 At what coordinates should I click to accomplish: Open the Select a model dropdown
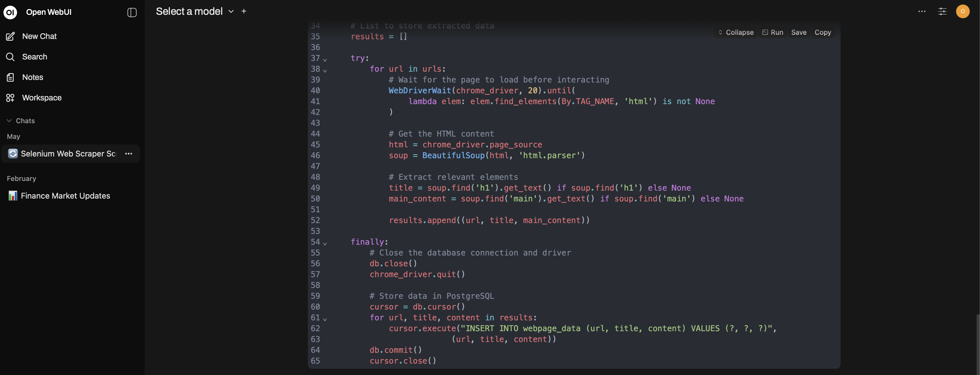click(x=194, y=11)
